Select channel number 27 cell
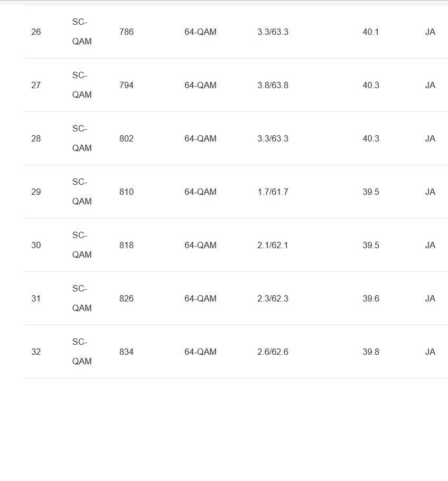 [x=36, y=86]
